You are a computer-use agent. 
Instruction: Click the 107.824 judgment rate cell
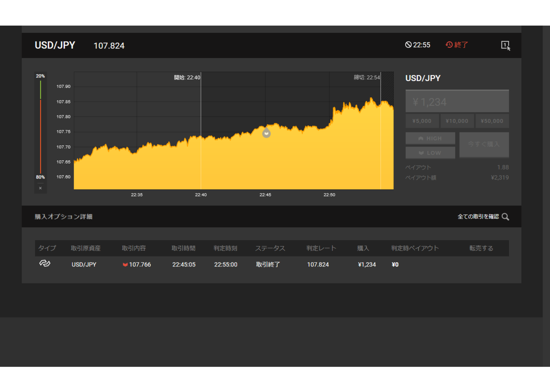pos(318,265)
